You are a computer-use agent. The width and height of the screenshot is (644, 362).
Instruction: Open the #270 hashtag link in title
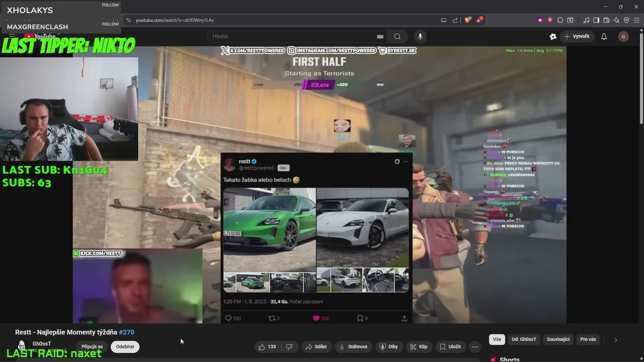tap(127, 332)
